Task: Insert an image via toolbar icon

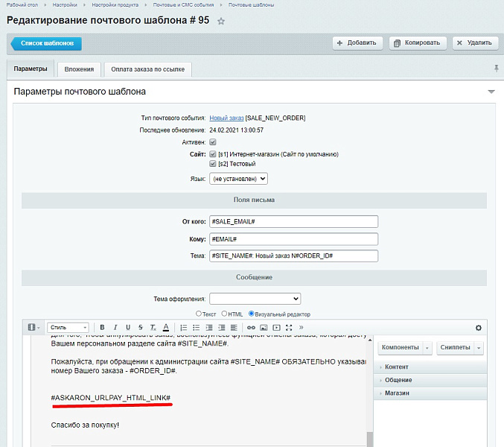Action: pyautogui.click(x=264, y=327)
